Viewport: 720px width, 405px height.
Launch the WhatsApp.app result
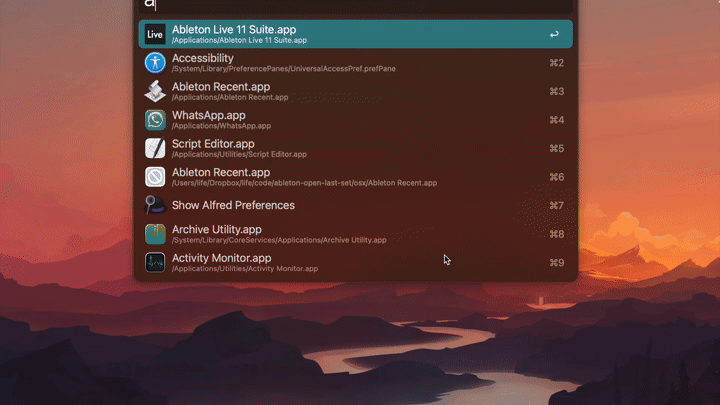356,120
